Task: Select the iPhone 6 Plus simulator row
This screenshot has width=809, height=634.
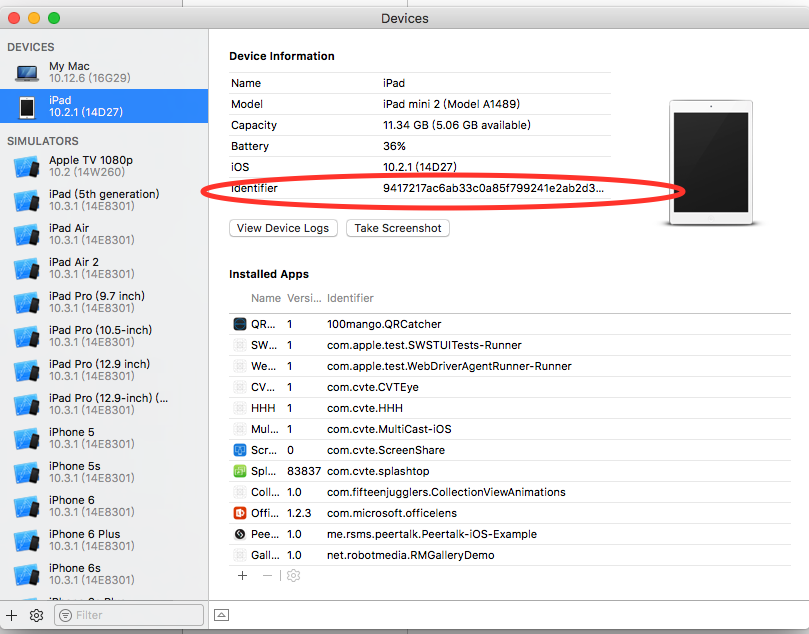Action: [104, 540]
